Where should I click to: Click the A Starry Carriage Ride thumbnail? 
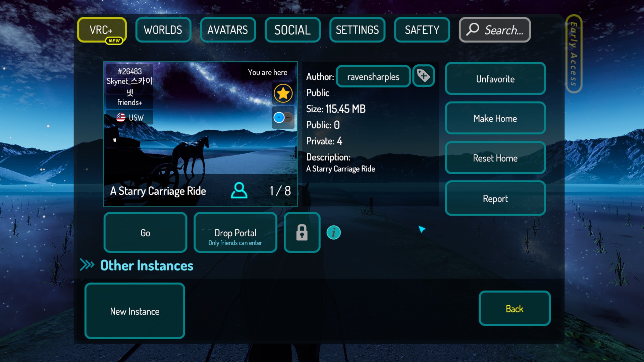click(201, 134)
